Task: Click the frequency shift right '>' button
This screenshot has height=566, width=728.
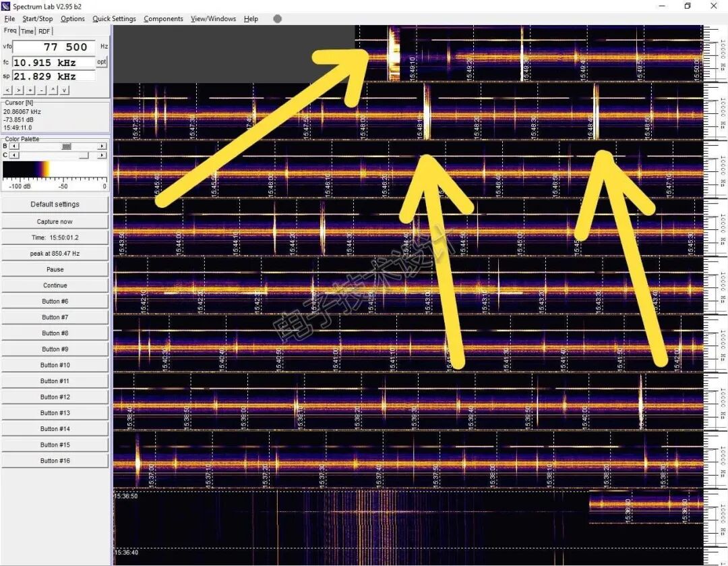Action: pos(19,90)
